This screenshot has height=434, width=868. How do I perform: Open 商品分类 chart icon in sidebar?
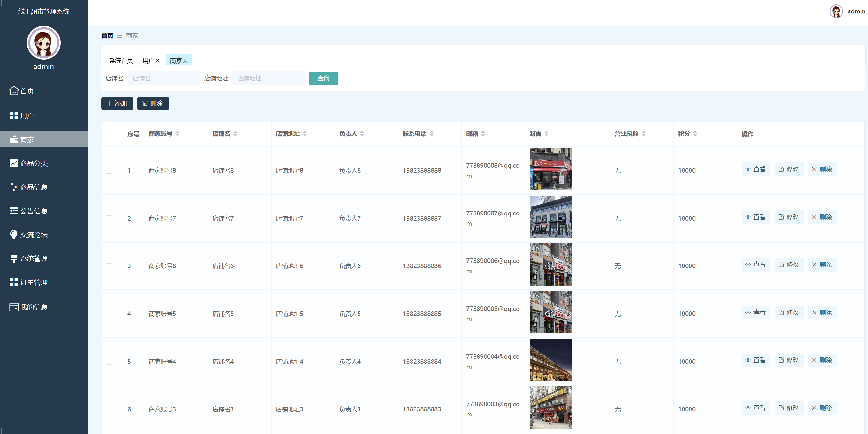(14, 163)
